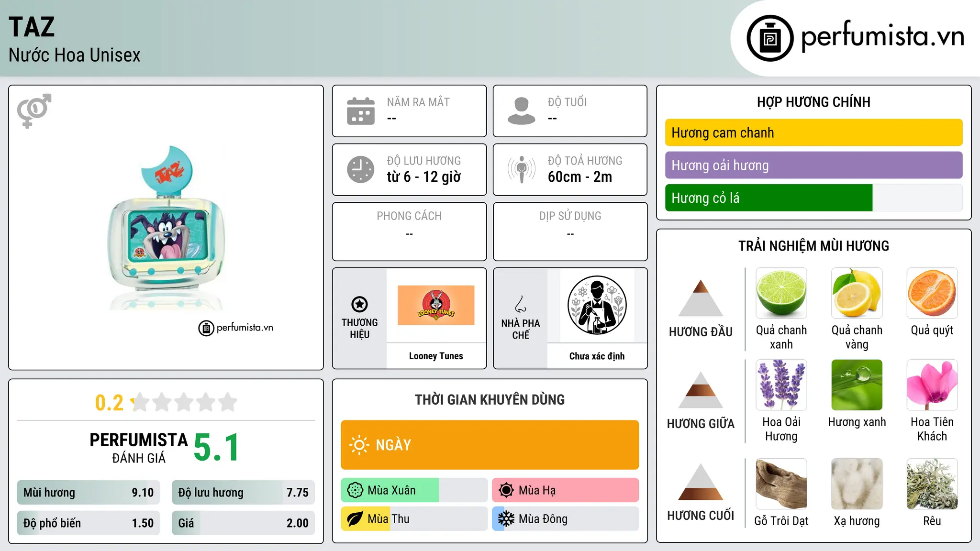
Task: Select the Hoa Tiên Khách note image
Action: coord(932,385)
